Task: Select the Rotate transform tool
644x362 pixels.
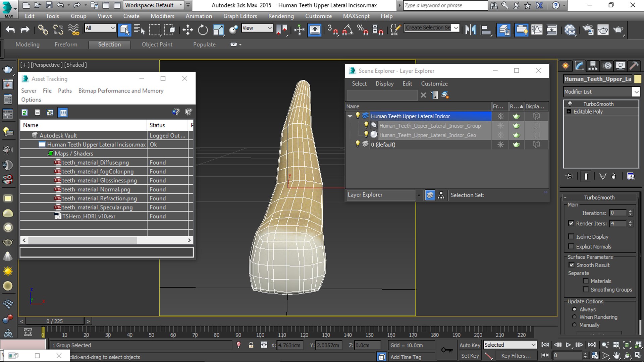Action: [203, 30]
